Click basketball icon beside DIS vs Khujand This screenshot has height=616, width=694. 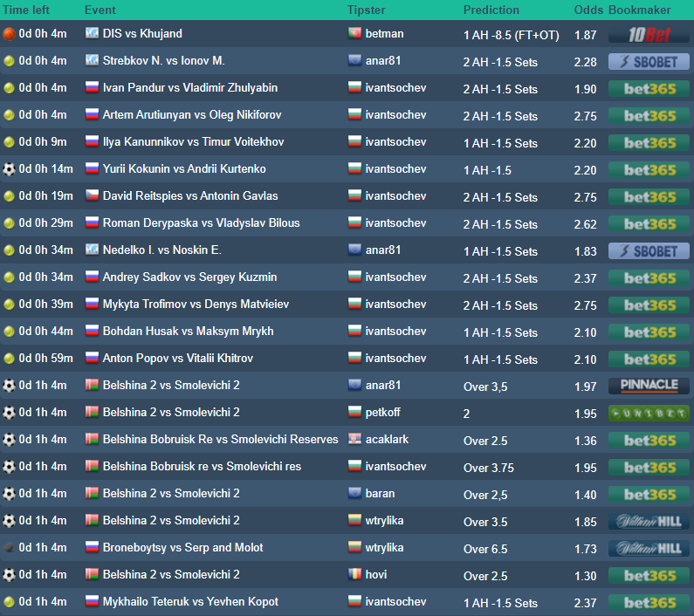point(9,34)
